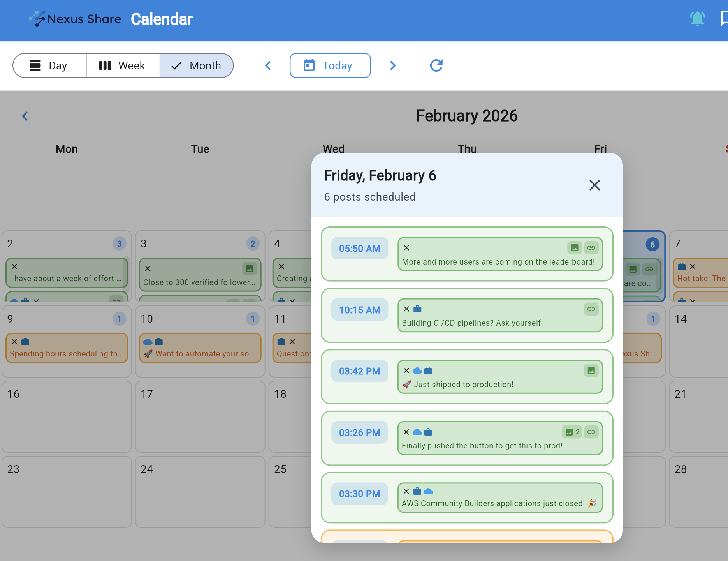Close the Friday, February 6 dialog
Viewport: 728px width, 561px height.
594,185
